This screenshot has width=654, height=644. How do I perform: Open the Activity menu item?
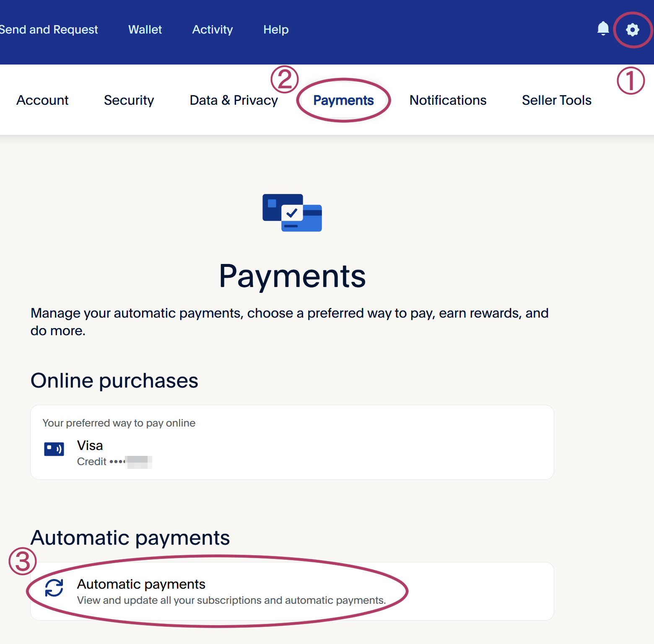pyautogui.click(x=213, y=29)
